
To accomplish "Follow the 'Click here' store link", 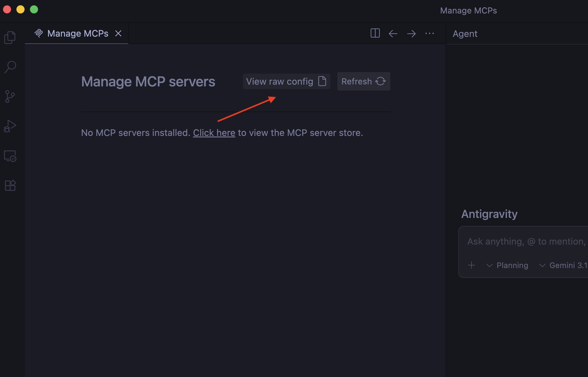I will [x=214, y=133].
